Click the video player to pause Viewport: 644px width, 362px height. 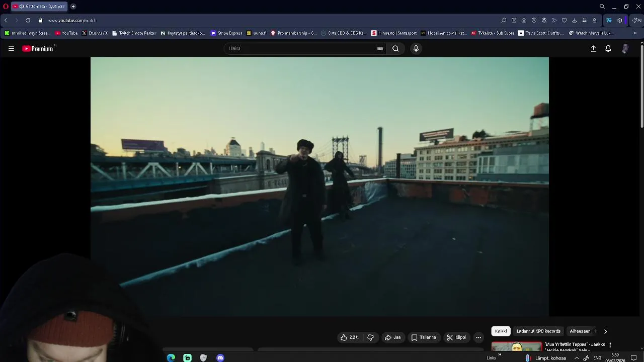(319, 186)
